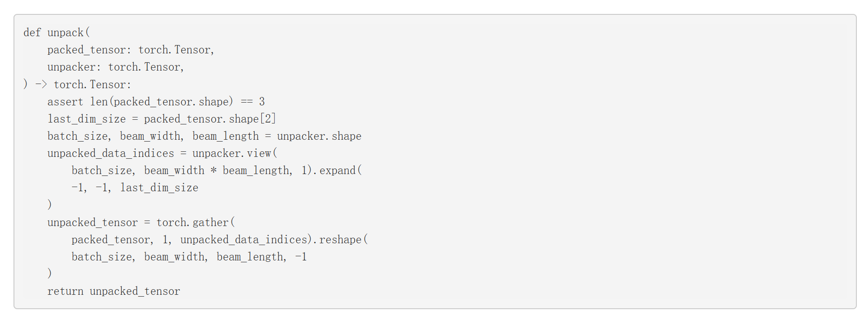Click beam_length before unpacker.shape
868x318 pixels.
coord(225,136)
